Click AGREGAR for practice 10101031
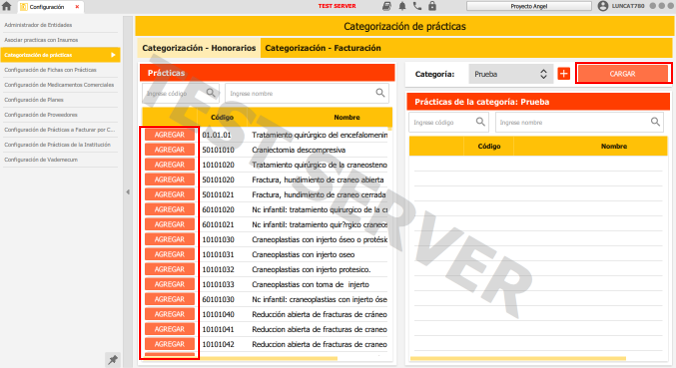 (169, 254)
